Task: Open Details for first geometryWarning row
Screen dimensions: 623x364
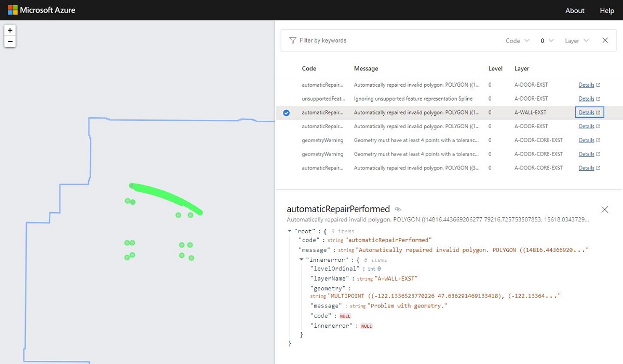Action: tap(589, 140)
